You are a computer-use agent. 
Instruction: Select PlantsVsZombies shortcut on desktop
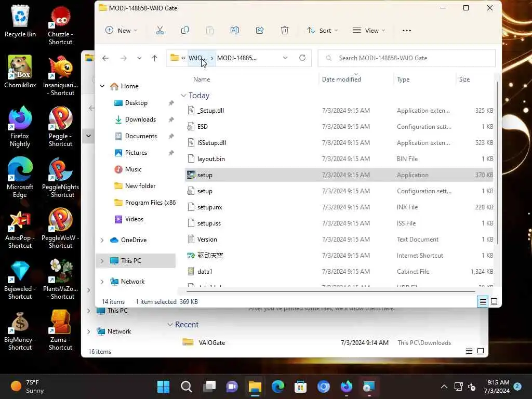tap(60, 279)
